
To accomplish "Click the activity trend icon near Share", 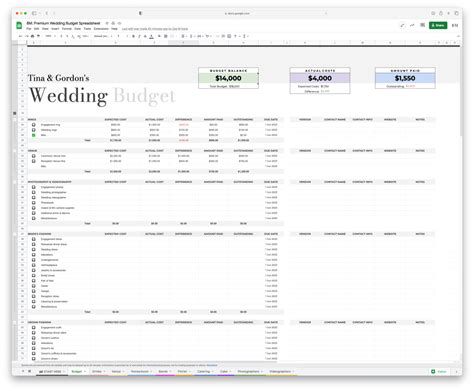I will click(412, 25).
